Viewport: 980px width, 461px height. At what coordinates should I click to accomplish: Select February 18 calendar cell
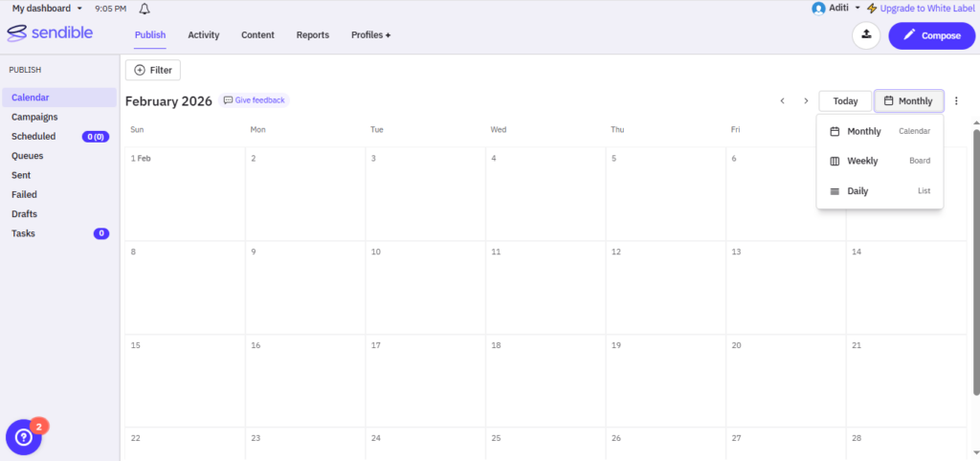546,381
